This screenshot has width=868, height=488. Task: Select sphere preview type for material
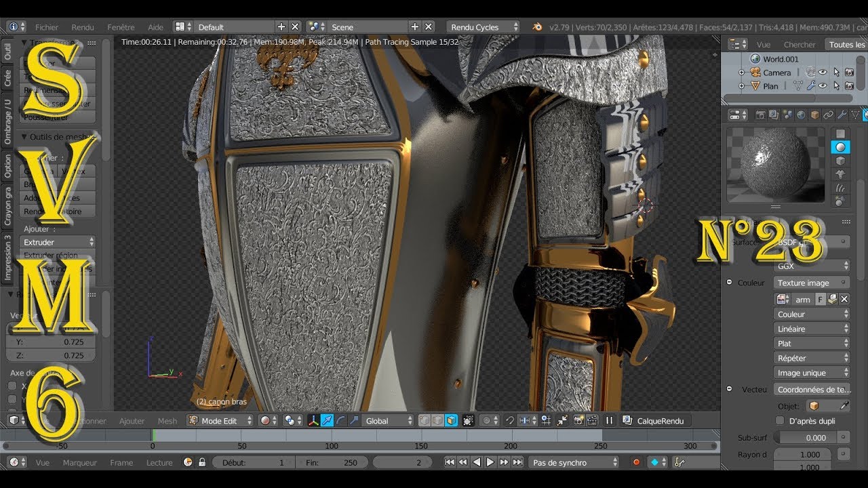tap(840, 147)
